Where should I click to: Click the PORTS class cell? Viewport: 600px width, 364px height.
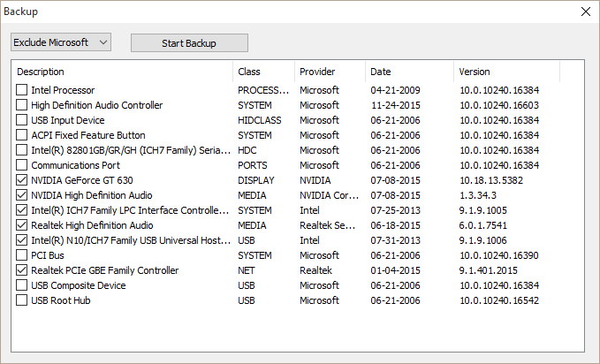click(253, 165)
